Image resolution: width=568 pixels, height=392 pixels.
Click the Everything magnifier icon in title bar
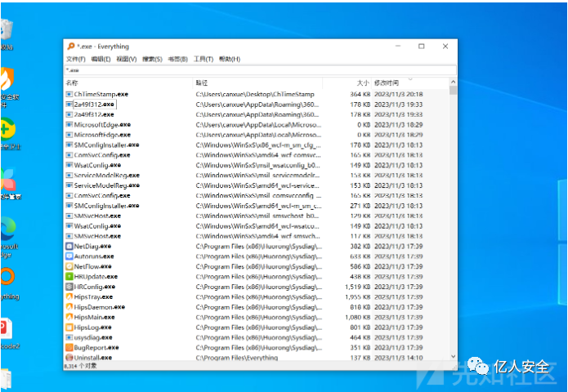point(71,46)
